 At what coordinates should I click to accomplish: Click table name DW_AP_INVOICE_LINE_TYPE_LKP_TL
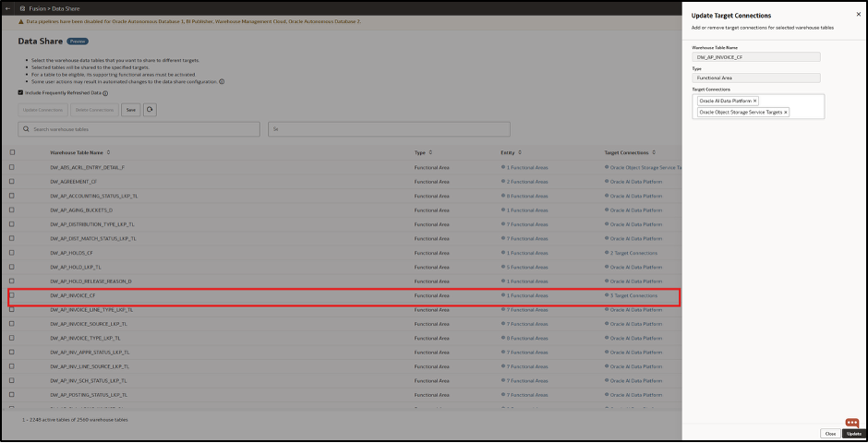tap(91, 310)
